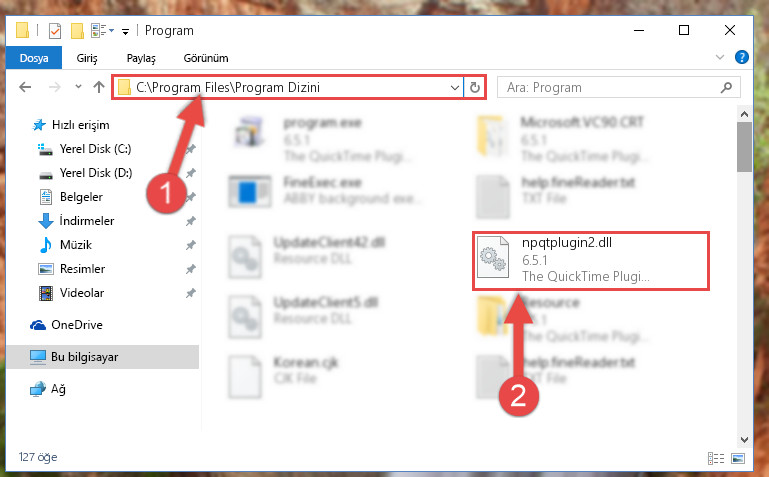Click the search magnifier icon
Image resolution: width=769 pixels, height=477 pixels.
click(x=726, y=87)
